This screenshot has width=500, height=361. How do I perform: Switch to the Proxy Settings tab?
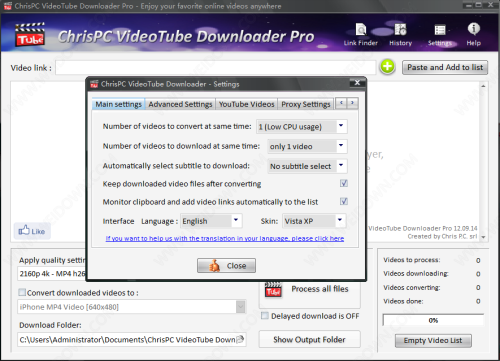(x=306, y=104)
